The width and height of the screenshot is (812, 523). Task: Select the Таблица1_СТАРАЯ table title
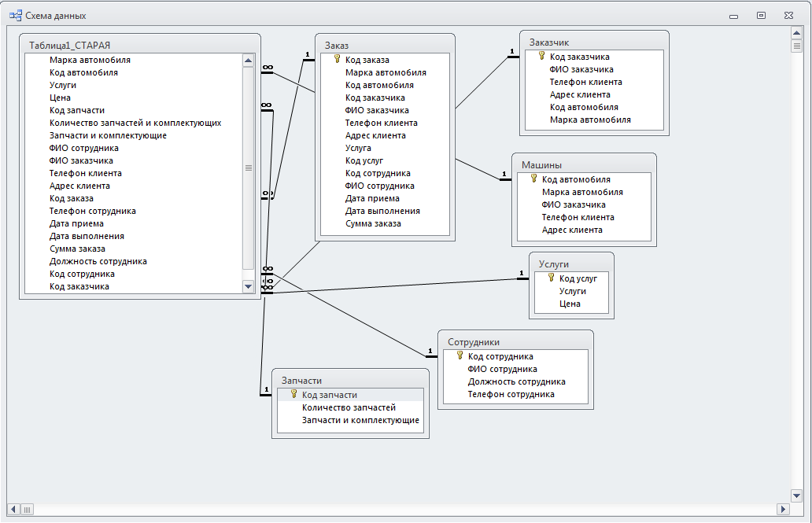click(x=69, y=46)
